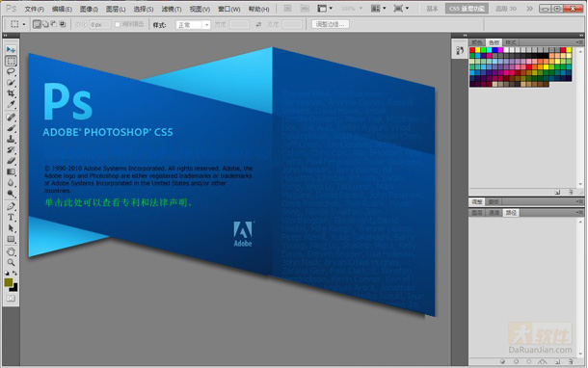Expand more workspaces chevron
The width and height of the screenshot is (588, 368).
pos(529,9)
